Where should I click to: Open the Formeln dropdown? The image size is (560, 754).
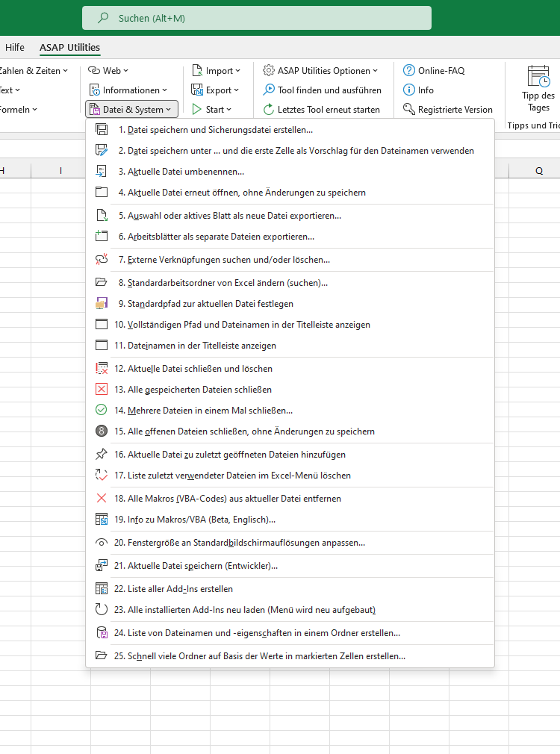18,109
